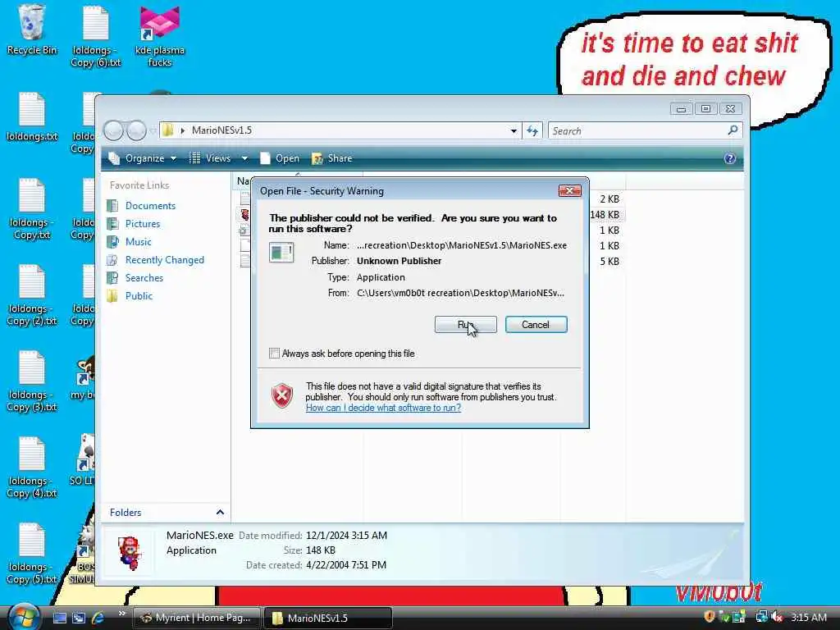Select Recycle Bin desktop icon
The image size is (840, 630).
click(x=32, y=30)
